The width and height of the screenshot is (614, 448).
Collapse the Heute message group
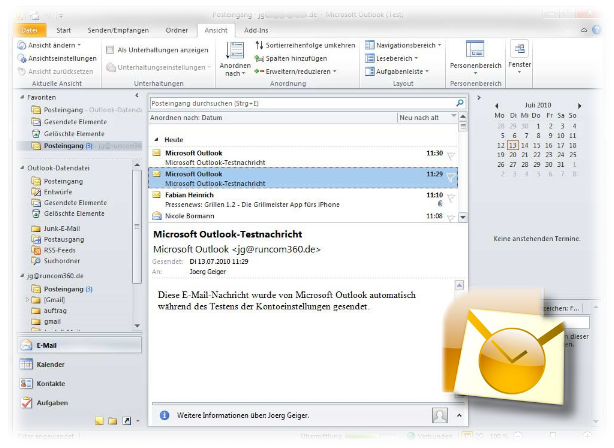point(157,139)
